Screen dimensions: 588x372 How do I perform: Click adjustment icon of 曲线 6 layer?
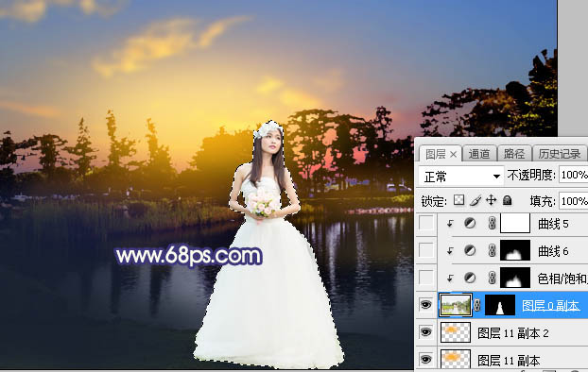(470, 250)
